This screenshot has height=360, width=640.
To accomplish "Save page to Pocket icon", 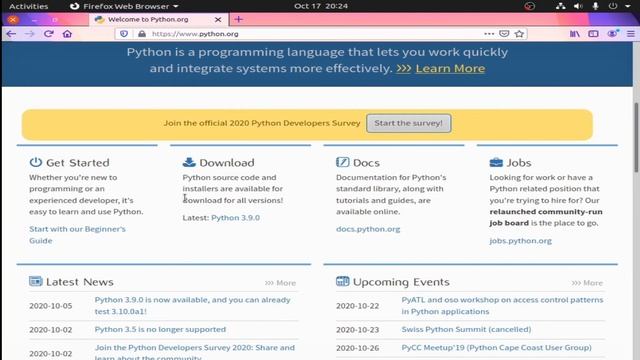I will point(504,34).
